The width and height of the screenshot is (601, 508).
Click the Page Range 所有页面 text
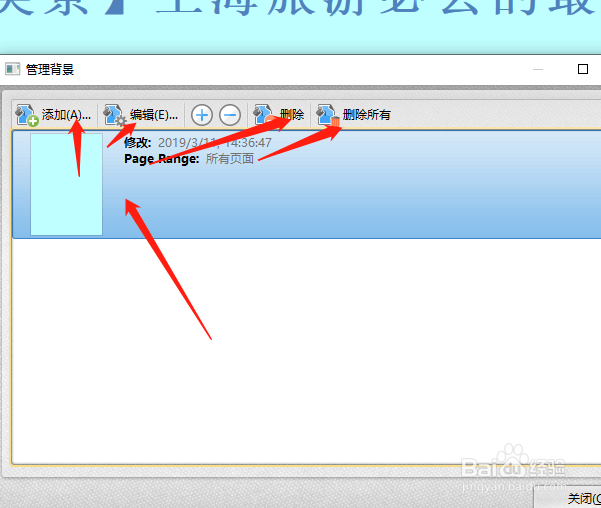189,158
